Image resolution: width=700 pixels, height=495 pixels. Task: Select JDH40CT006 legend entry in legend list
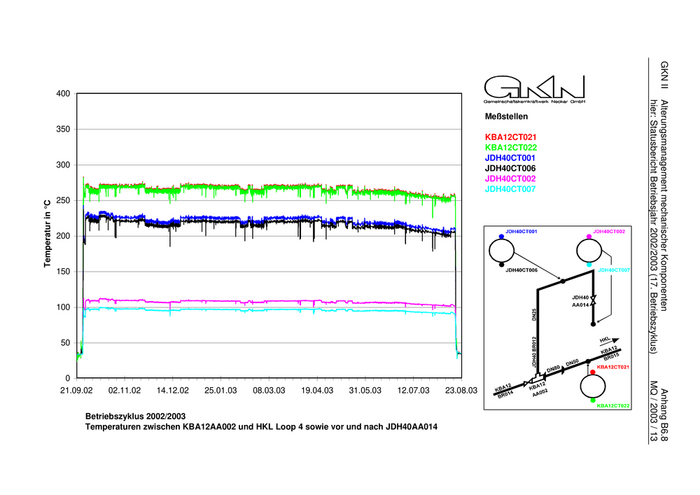click(x=511, y=168)
